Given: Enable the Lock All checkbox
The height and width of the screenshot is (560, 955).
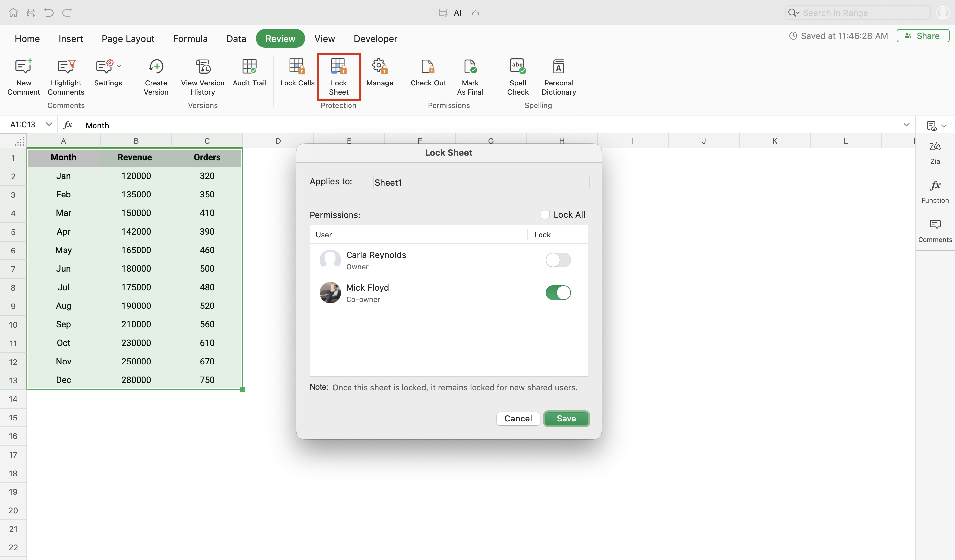Looking at the screenshot, I should (x=545, y=215).
